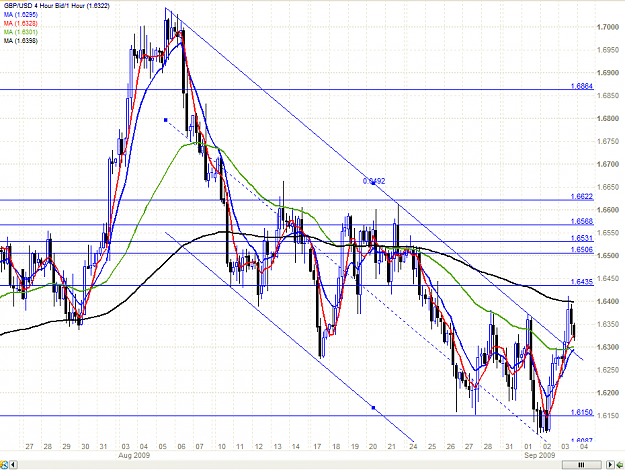Click the 1.6600 price axis label
Image resolution: width=625 pixels, height=470 pixels.
(x=608, y=210)
